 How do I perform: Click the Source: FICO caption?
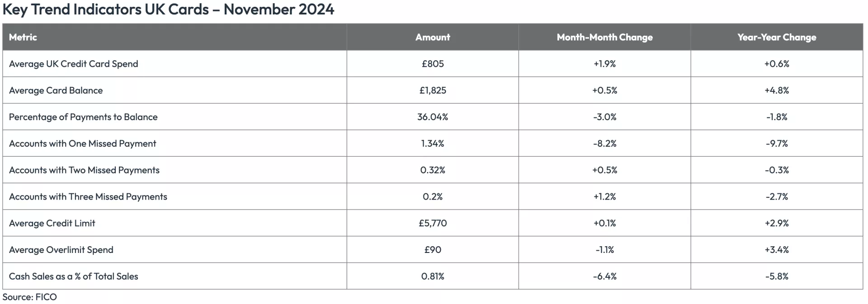29,297
